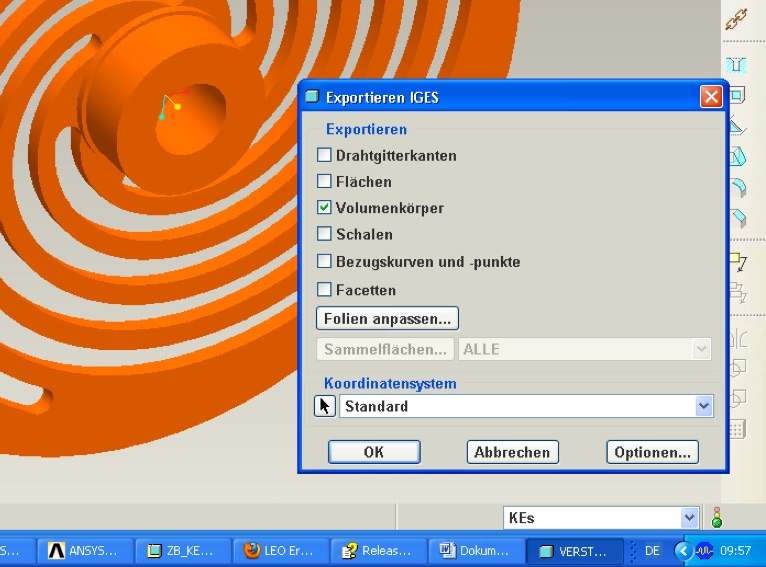The width and height of the screenshot is (766, 567).
Task: Close the Exportieren IGES dialog
Action: tap(711, 96)
